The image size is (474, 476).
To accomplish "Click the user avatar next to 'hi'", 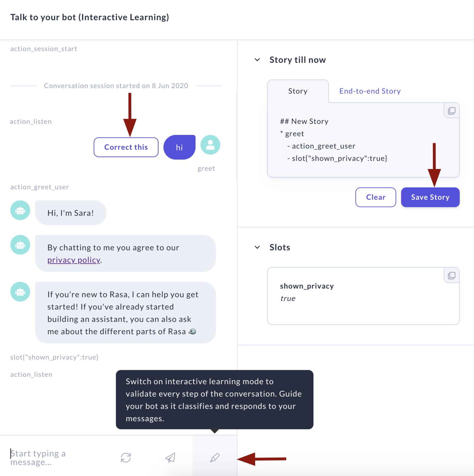I will point(210,145).
